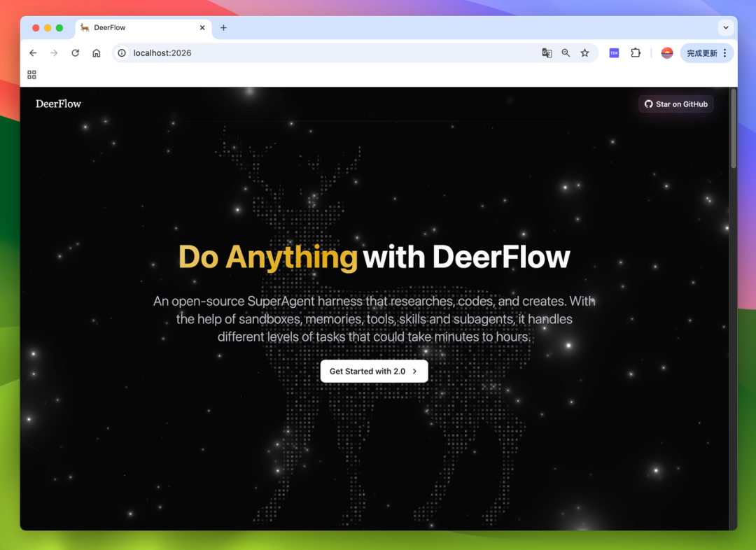756x550 pixels.
Task: Click the "An open-source SuperAgent harness" paragraph
Action: (x=374, y=318)
